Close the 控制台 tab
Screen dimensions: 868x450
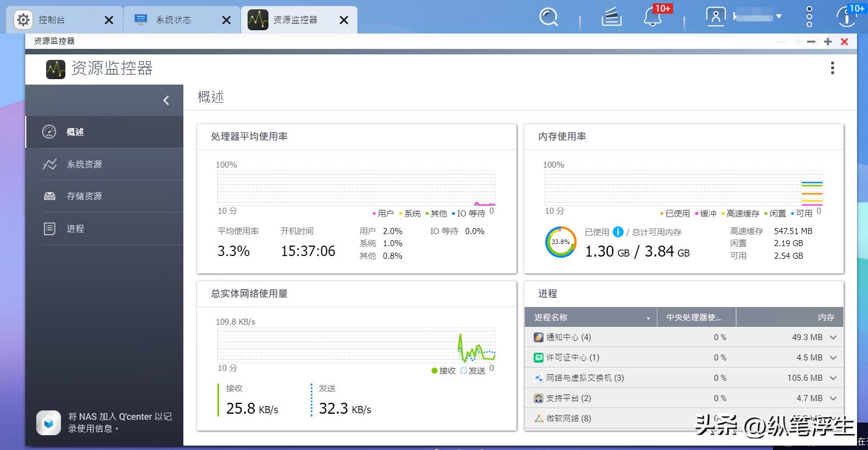pos(109,20)
